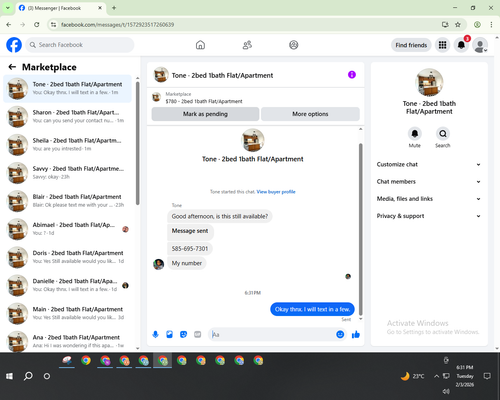Open the tab search dropdown arrow
This screenshot has width=500, height=400.
coord(8,8)
